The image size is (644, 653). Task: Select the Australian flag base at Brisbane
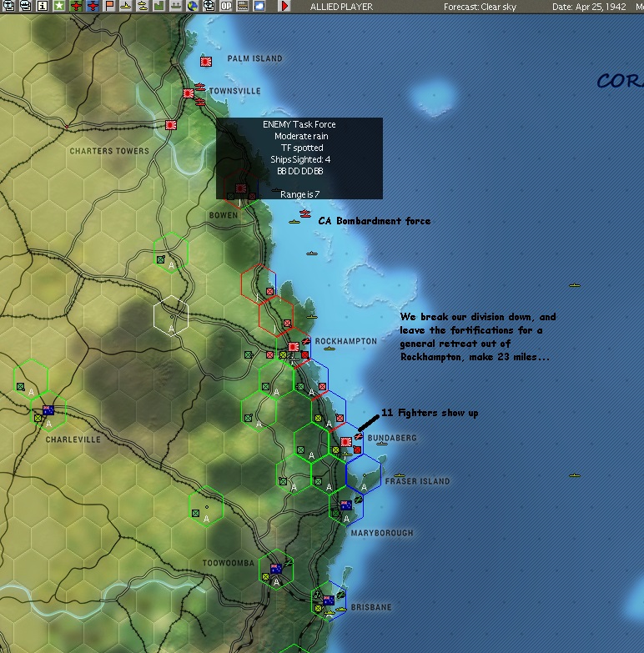point(328,600)
